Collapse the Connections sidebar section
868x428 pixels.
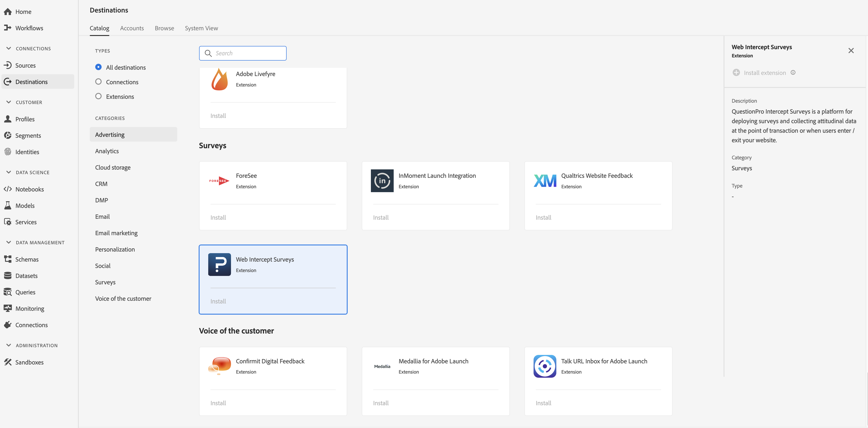point(9,48)
